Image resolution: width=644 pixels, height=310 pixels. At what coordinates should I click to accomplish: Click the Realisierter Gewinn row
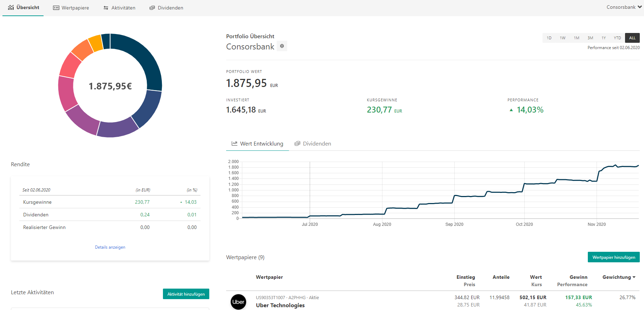coord(110,227)
